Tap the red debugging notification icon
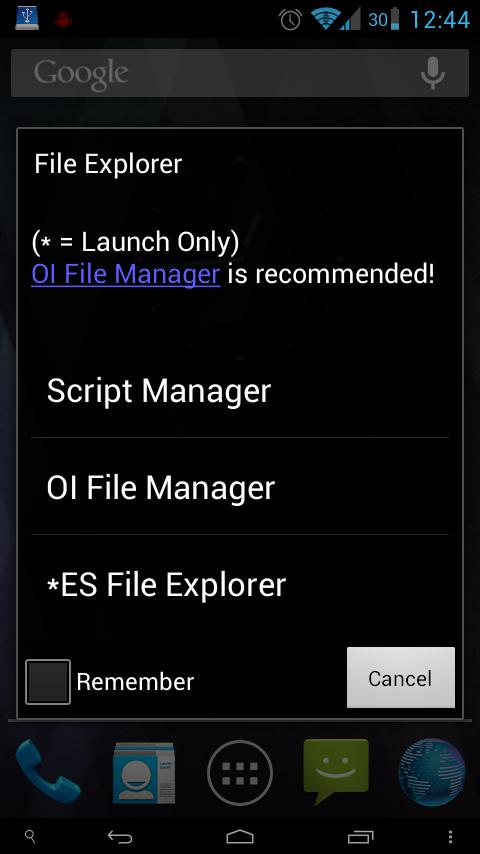The image size is (480, 854). tap(64, 19)
